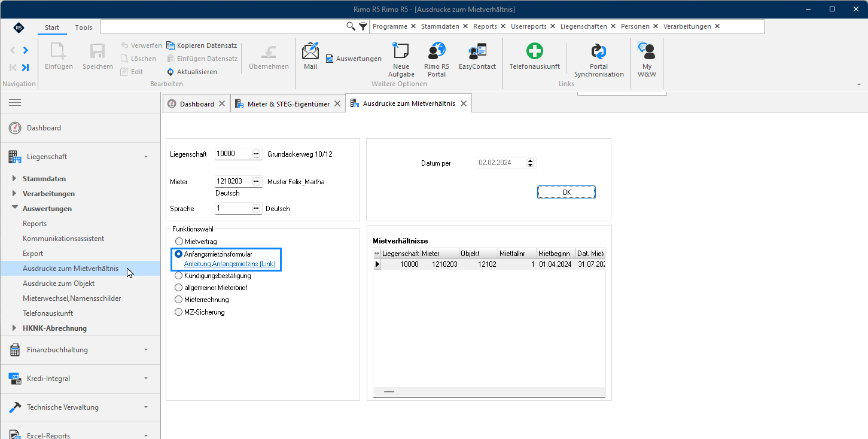The height and width of the screenshot is (439, 868).
Task: Open Kommunikationsassistent in sidebar
Action: pos(63,239)
